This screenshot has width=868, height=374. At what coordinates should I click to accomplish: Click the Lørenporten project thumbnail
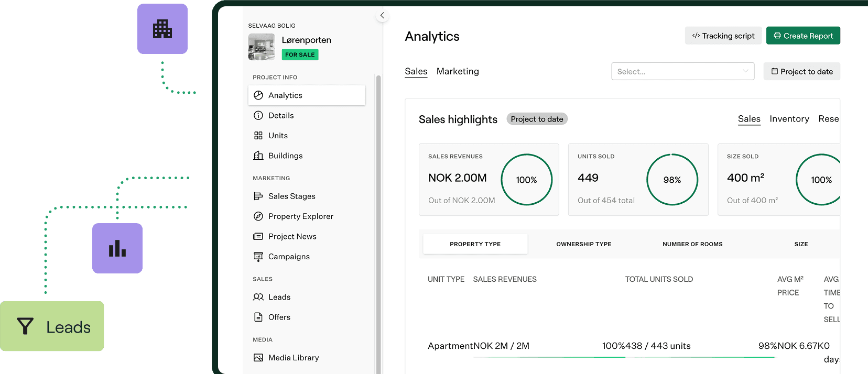click(x=262, y=47)
